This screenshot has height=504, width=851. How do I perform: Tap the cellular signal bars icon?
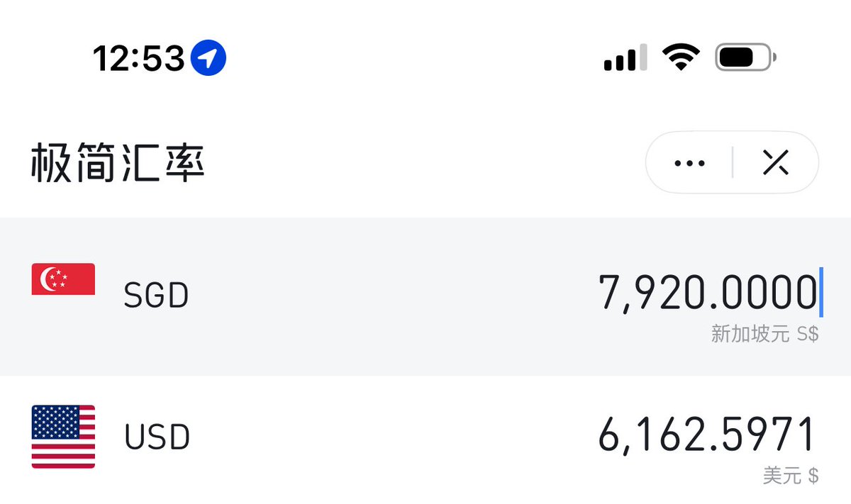tap(625, 57)
